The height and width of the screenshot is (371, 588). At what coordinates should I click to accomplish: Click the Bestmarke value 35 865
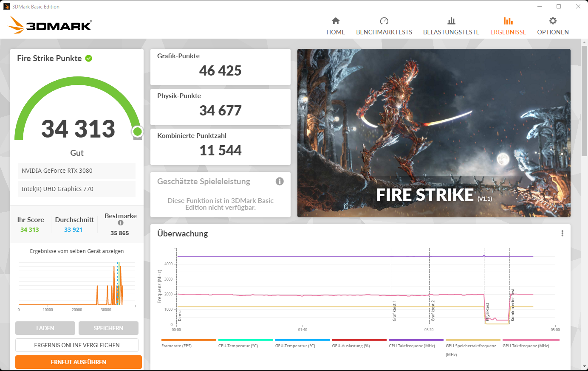tap(120, 233)
